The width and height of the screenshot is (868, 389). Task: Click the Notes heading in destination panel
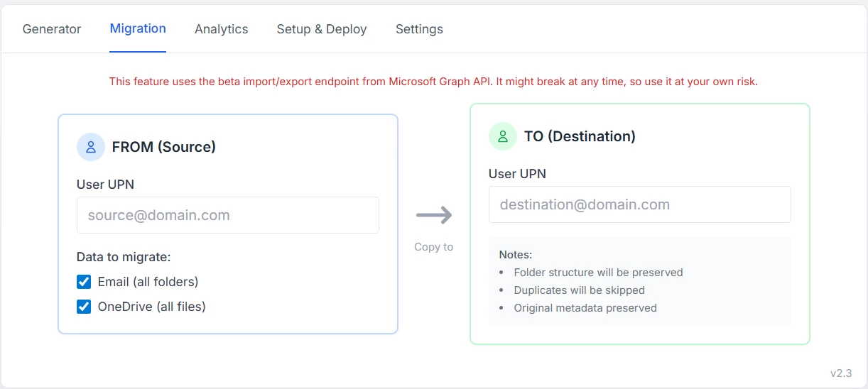tap(516, 254)
